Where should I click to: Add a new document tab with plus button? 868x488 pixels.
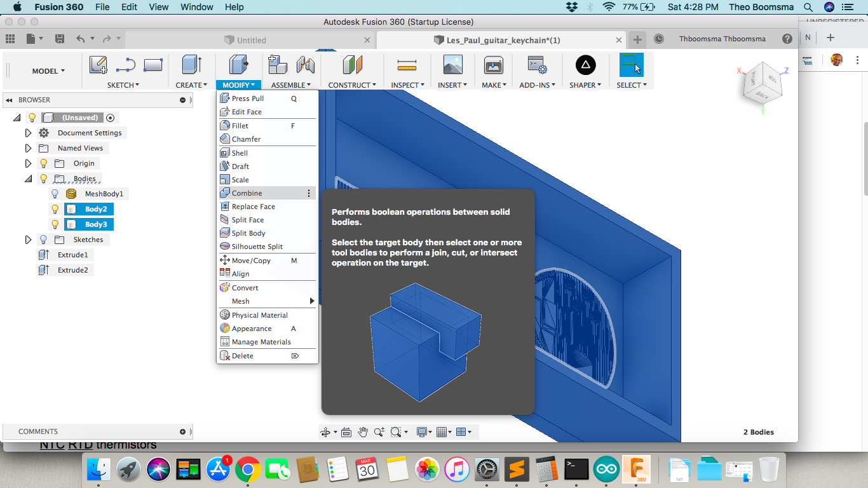point(637,39)
